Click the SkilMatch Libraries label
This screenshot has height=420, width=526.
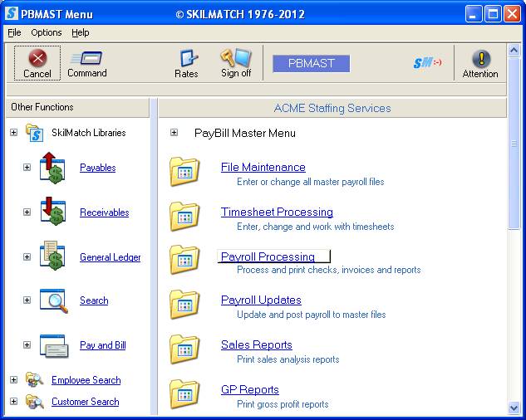[89, 133]
